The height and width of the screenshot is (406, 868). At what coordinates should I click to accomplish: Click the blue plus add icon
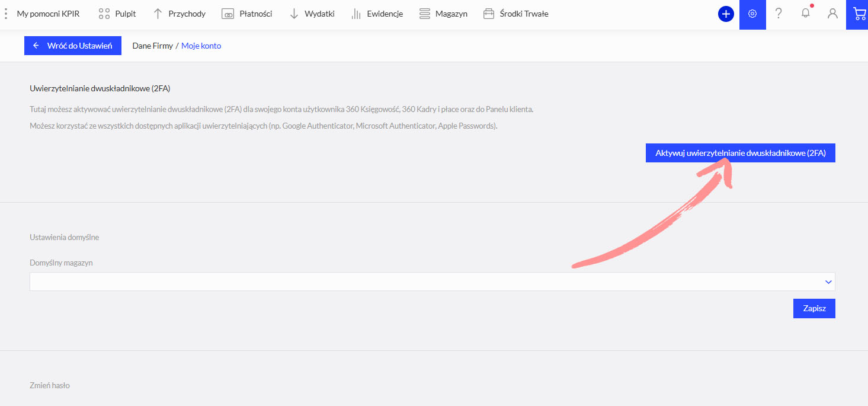click(x=726, y=14)
